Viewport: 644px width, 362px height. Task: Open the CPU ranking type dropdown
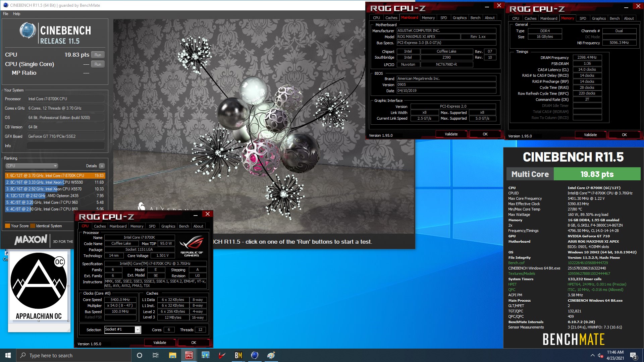tap(32, 166)
